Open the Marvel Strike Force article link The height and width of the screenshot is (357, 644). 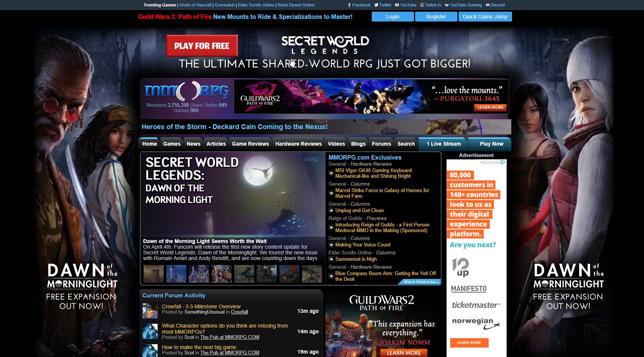tap(382, 193)
